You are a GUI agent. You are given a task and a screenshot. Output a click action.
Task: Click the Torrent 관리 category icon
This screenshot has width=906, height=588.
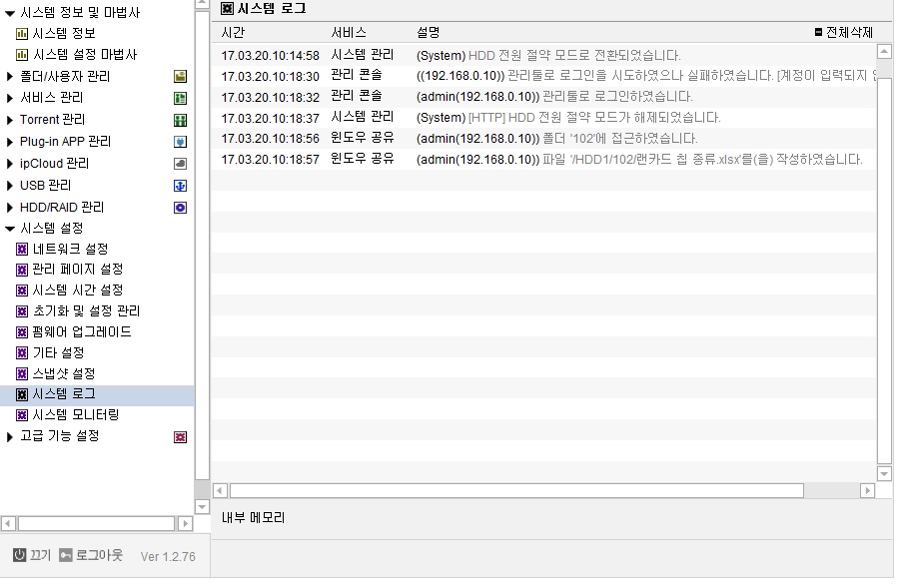[x=180, y=120]
